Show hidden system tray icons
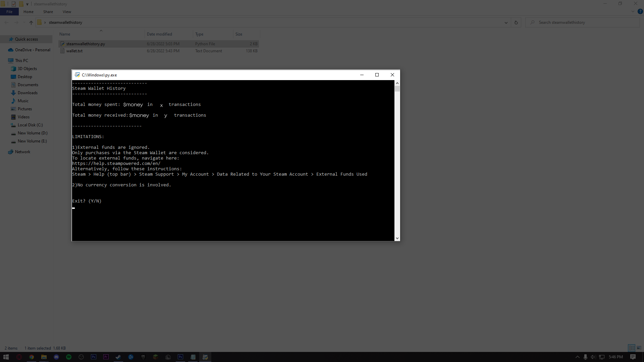The image size is (644, 362). [x=577, y=357]
